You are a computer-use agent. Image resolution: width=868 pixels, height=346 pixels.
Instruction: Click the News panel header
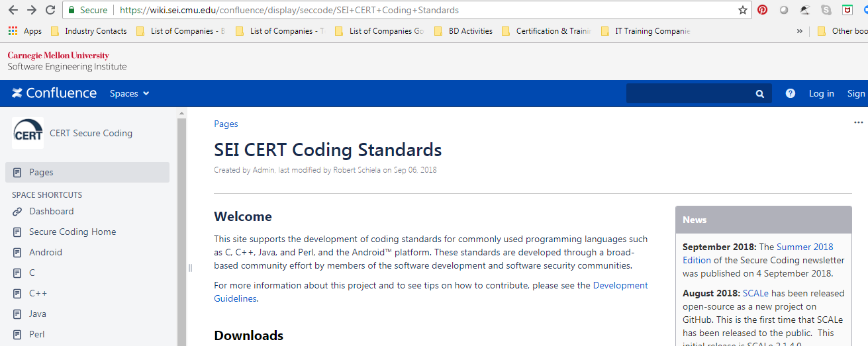tap(763, 220)
